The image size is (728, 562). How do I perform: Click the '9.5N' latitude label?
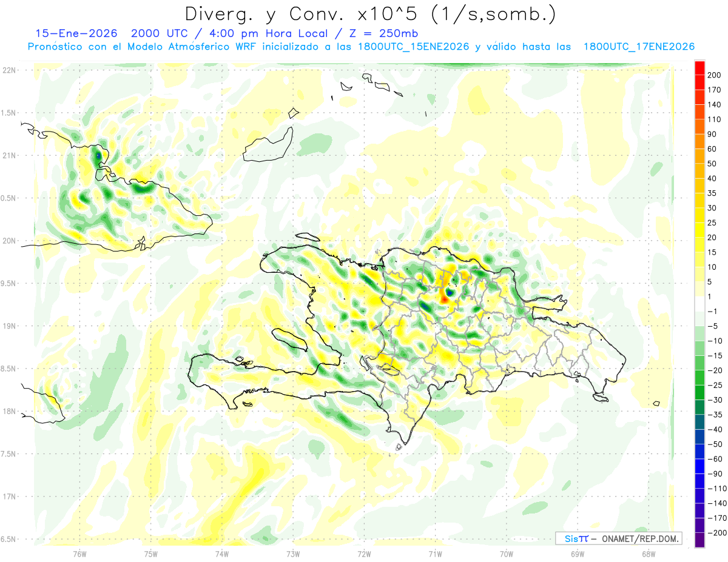[x=8, y=283]
